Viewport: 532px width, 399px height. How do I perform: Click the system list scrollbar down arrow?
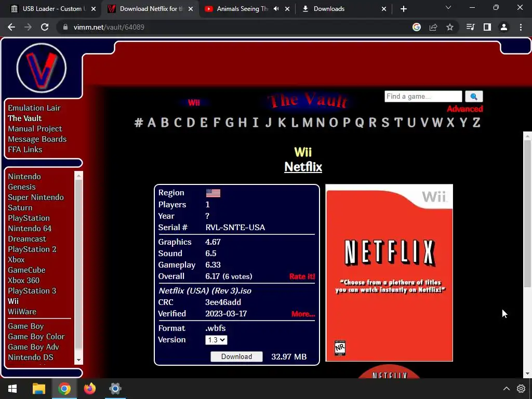(79, 361)
